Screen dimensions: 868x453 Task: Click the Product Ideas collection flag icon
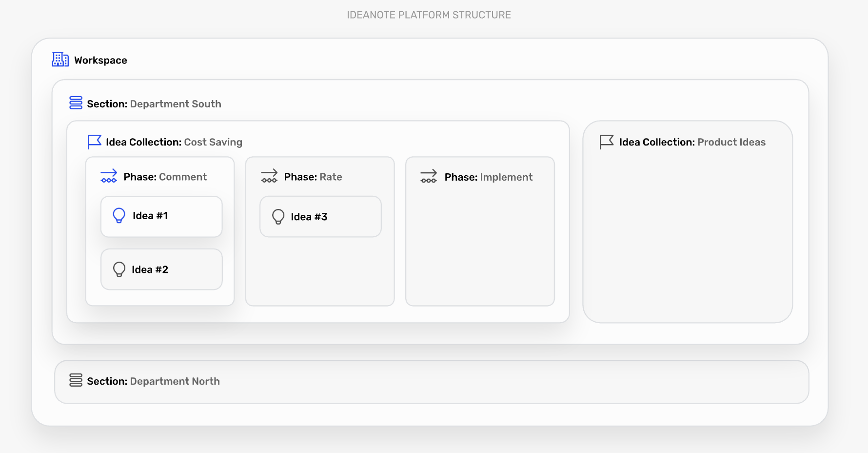tap(607, 142)
